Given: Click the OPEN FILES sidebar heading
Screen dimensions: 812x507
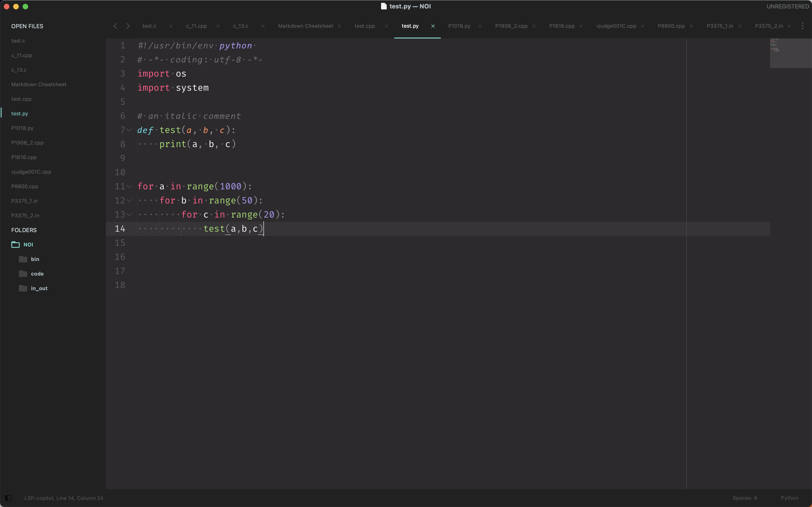Looking at the screenshot, I should coord(27,26).
